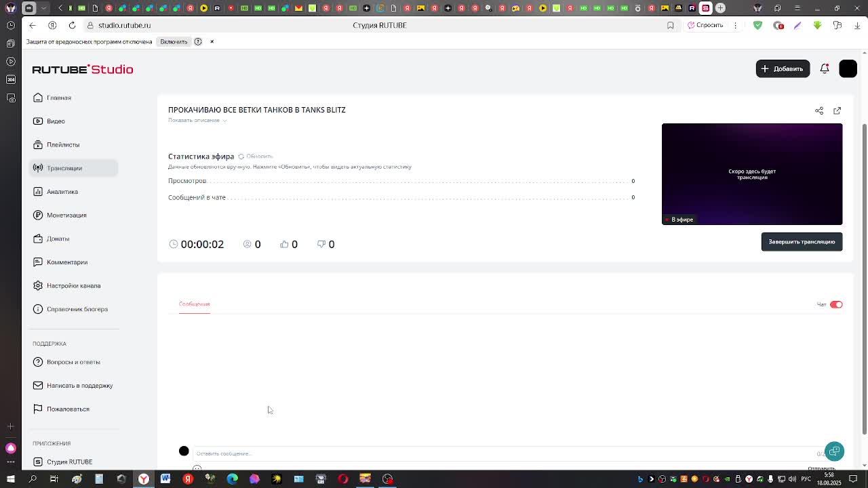Bookmark this page icon

point(670,25)
